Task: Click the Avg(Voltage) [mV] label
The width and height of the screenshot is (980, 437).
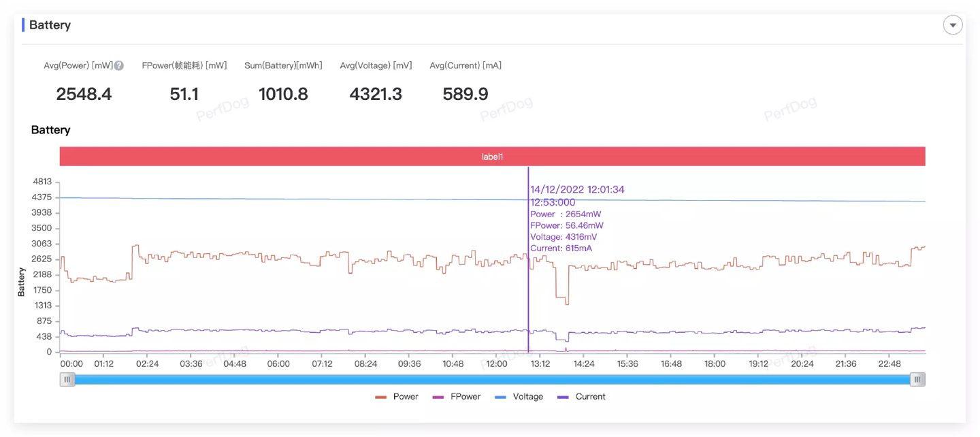Action: point(376,65)
